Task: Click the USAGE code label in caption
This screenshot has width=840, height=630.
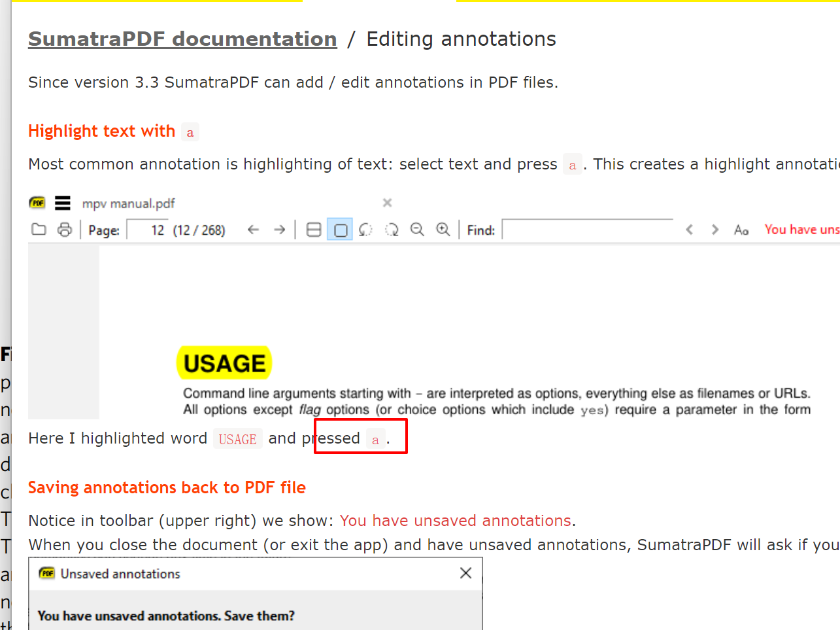Action: tap(238, 439)
